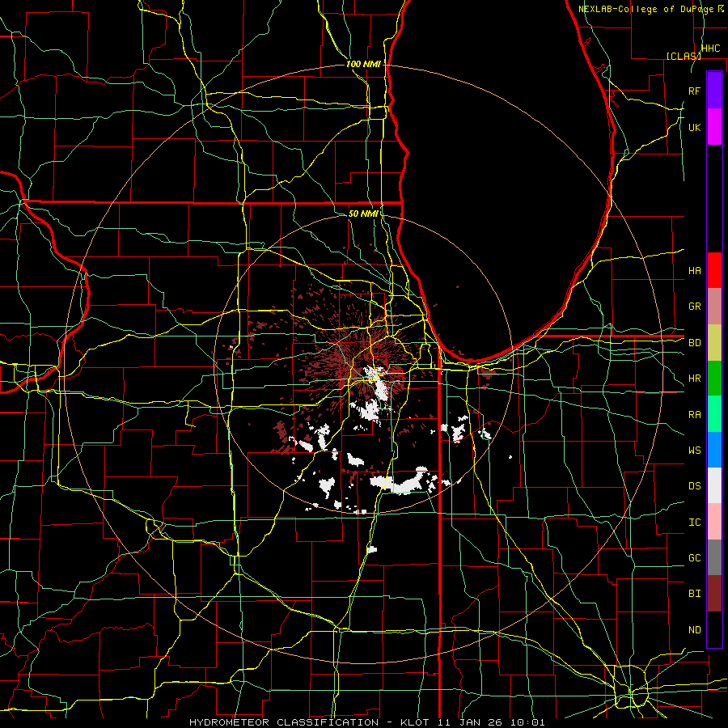Click the ND legend label
The image size is (728, 728).
tap(695, 629)
